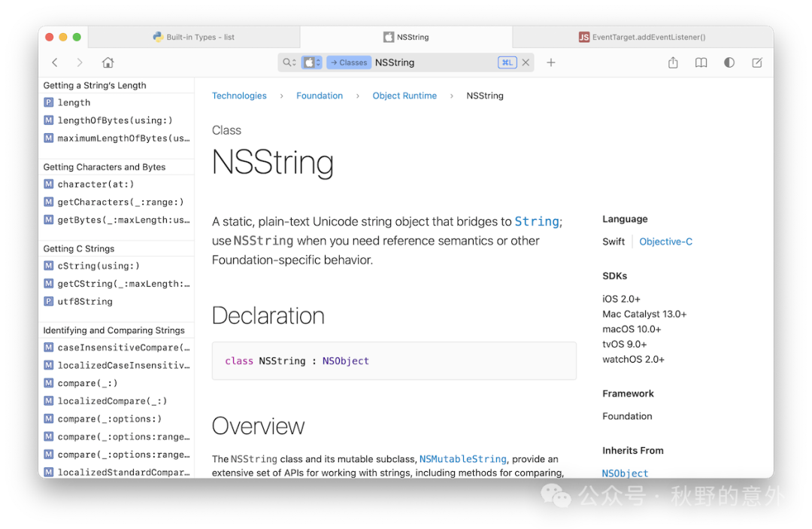Go back with the left chevron
The height and width of the screenshot is (529, 812).
pyautogui.click(x=55, y=62)
